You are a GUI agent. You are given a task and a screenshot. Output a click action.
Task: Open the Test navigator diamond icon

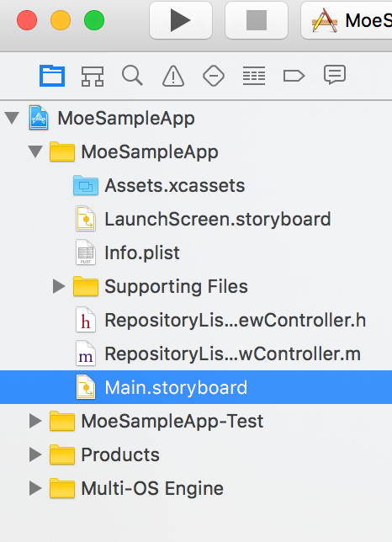pos(214,76)
